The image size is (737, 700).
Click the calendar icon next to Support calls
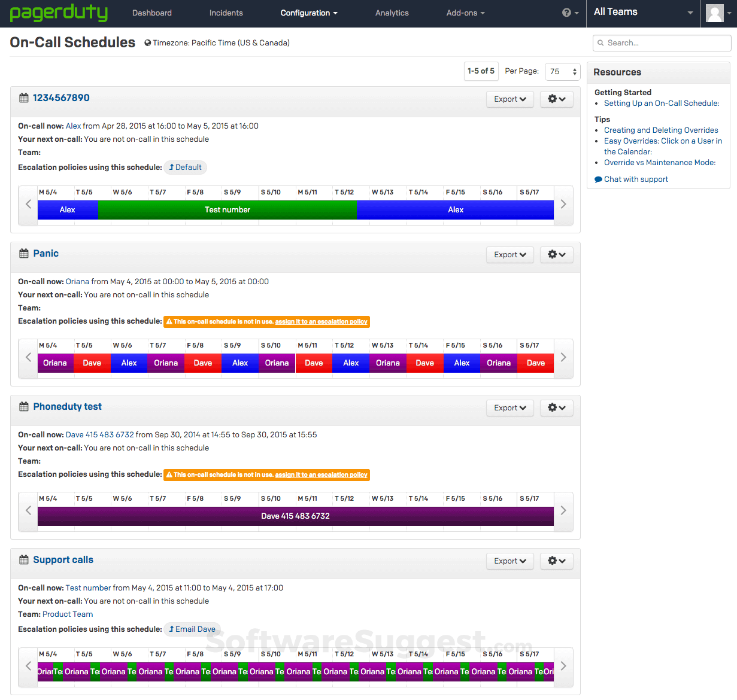pos(23,559)
